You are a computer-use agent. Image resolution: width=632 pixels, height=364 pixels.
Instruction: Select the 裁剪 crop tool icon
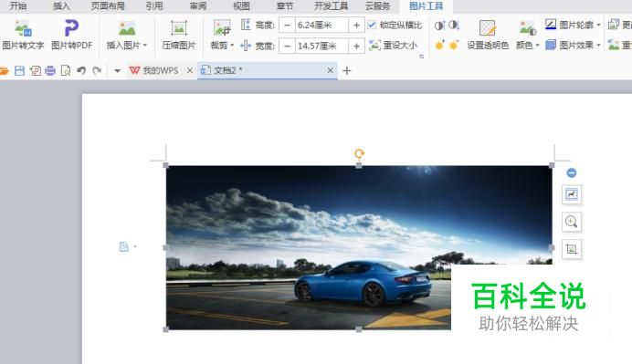(222, 28)
